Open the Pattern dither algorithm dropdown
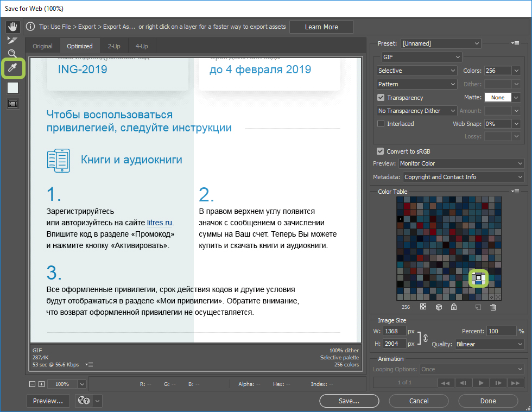532x412 pixels. pyautogui.click(x=417, y=84)
